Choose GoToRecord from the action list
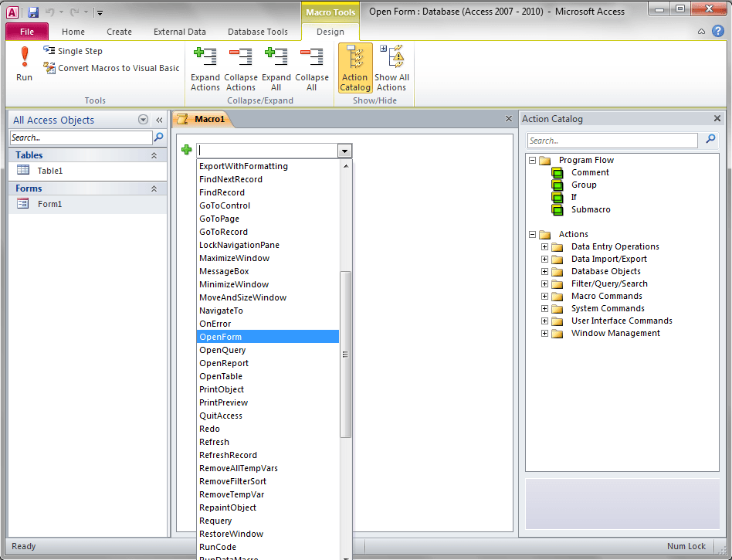732x560 pixels. coord(267,232)
